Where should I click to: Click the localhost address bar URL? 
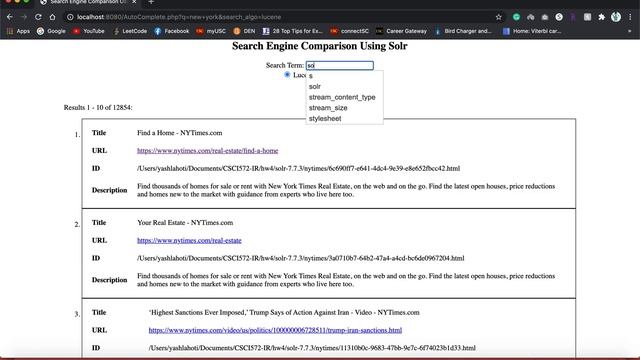[179, 17]
